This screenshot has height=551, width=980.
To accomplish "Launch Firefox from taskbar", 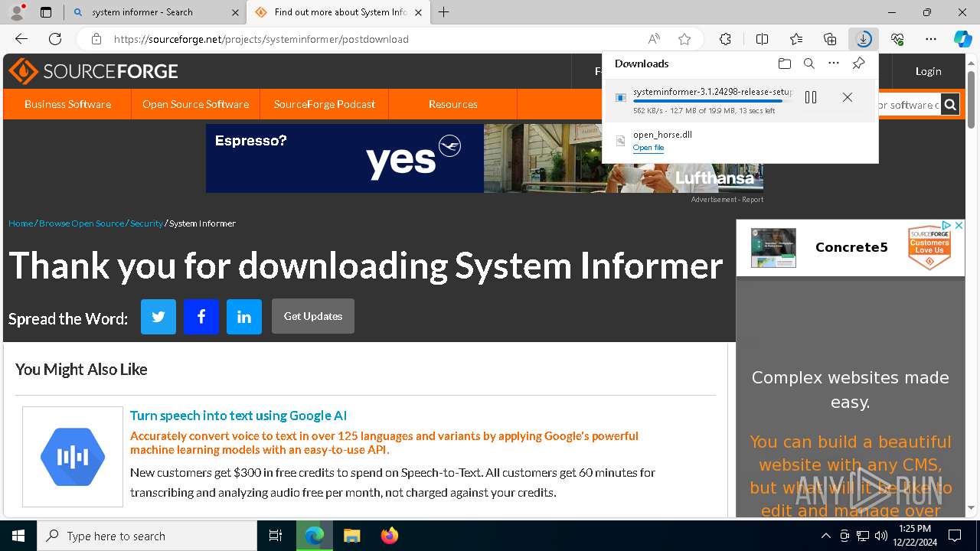I will coord(390,536).
